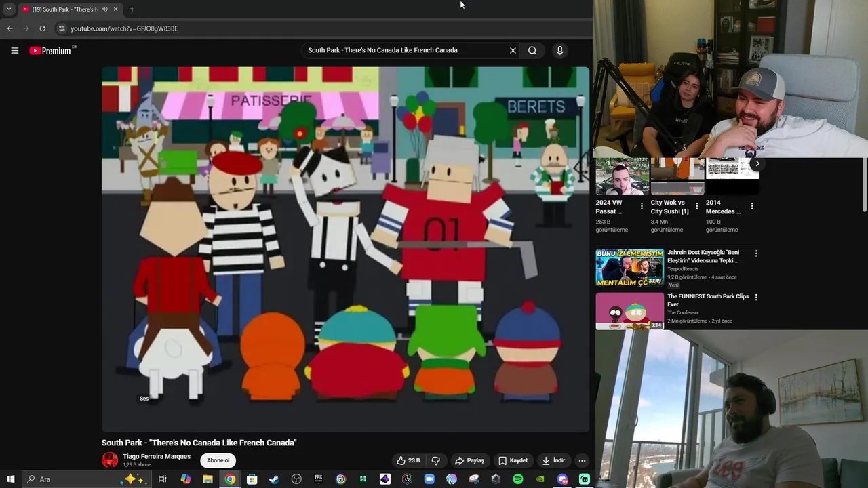Go to the YouTube Premium home logo

(x=51, y=50)
